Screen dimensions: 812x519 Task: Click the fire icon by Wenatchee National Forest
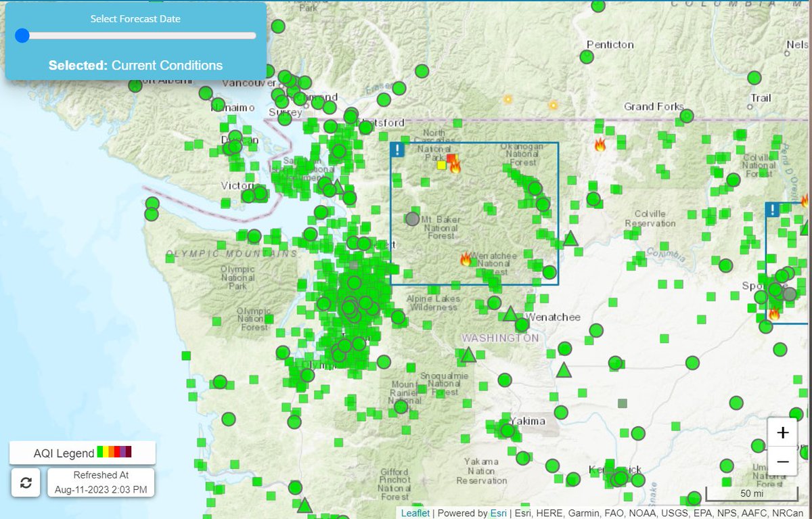coord(466,259)
